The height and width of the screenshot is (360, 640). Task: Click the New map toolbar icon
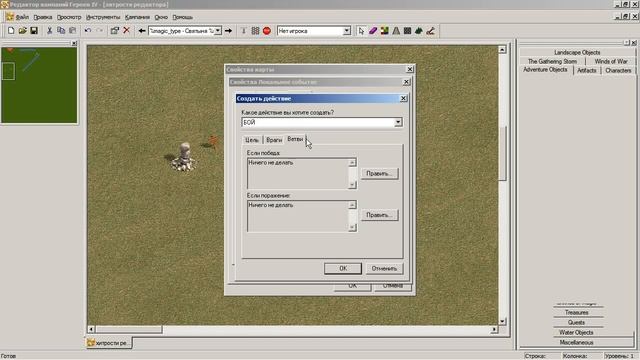(x=11, y=31)
